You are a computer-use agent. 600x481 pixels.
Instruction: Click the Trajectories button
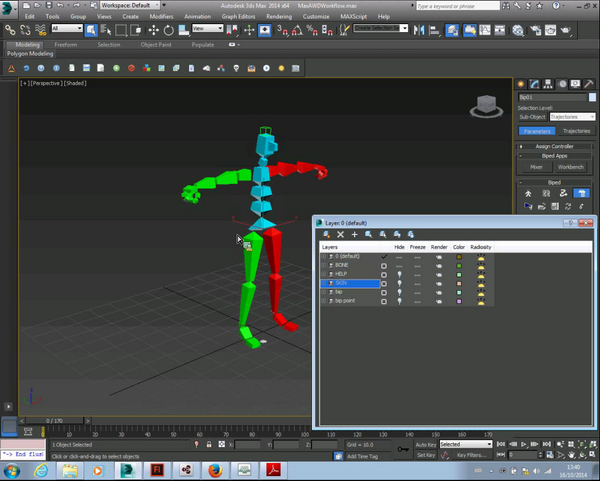576,131
